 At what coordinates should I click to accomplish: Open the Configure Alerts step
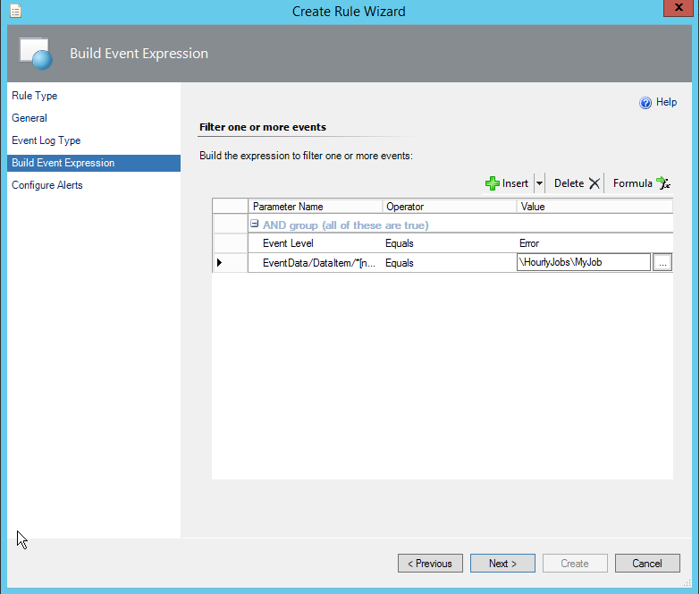47,185
